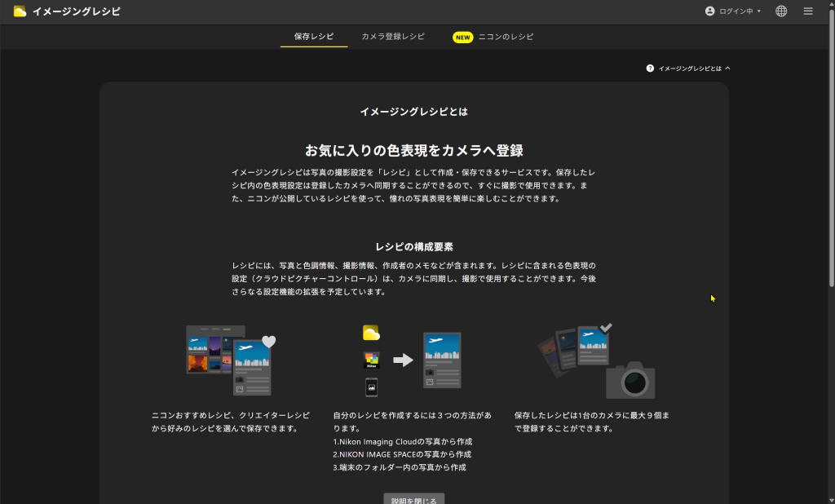Open the hamburger menu icon
This screenshot has width=835, height=504.
tap(808, 11)
